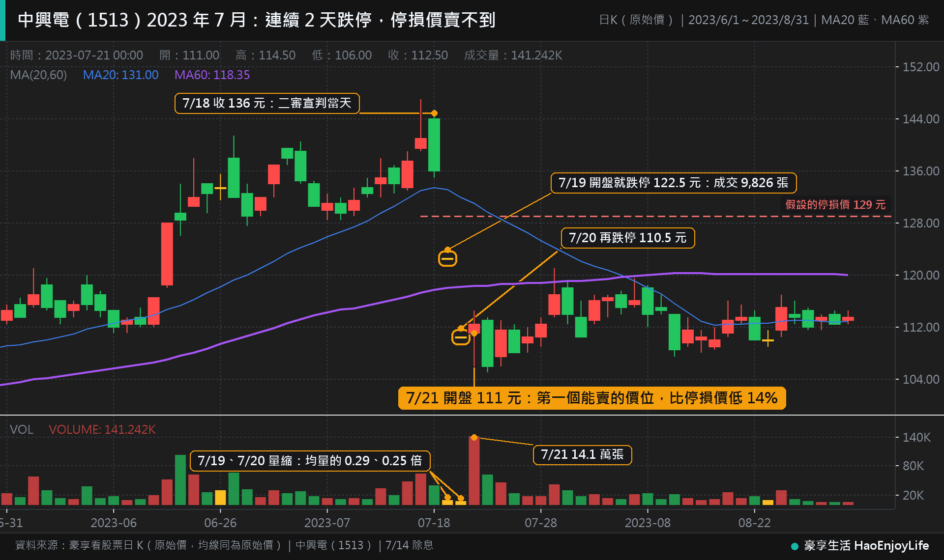
Task: Click the 136.00 price axis label
Action: pyautogui.click(x=921, y=171)
